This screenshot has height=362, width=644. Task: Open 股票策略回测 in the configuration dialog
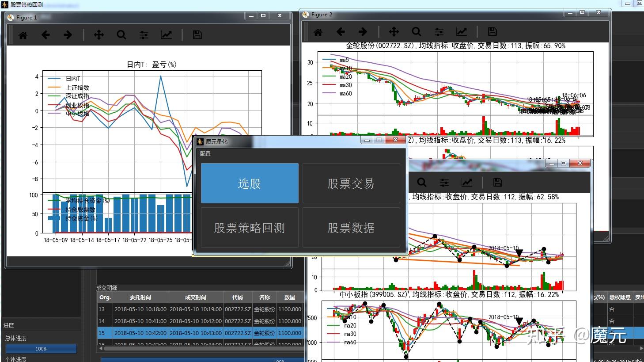click(250, 227)
